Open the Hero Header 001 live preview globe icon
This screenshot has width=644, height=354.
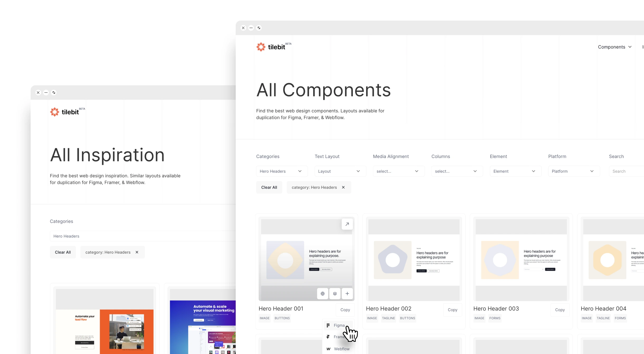tap(322, 294)
